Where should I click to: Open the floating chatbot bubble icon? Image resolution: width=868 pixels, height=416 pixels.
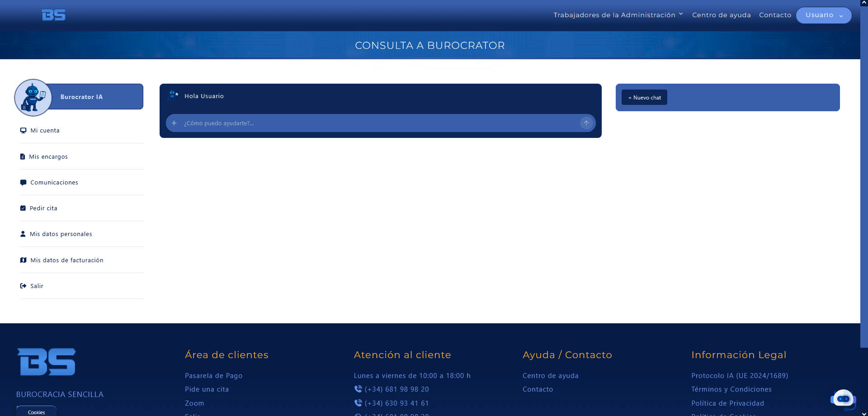[x=843, y=399]
